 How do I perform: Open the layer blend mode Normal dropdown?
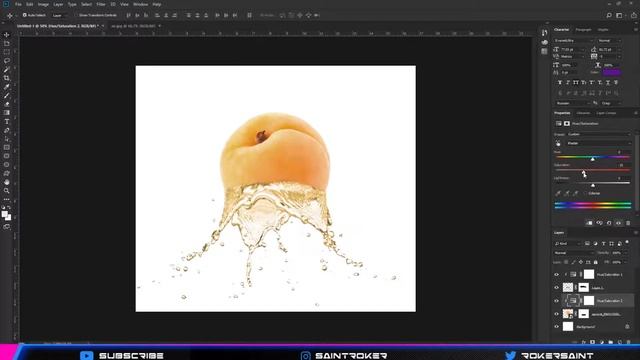[x=573, y=253]
